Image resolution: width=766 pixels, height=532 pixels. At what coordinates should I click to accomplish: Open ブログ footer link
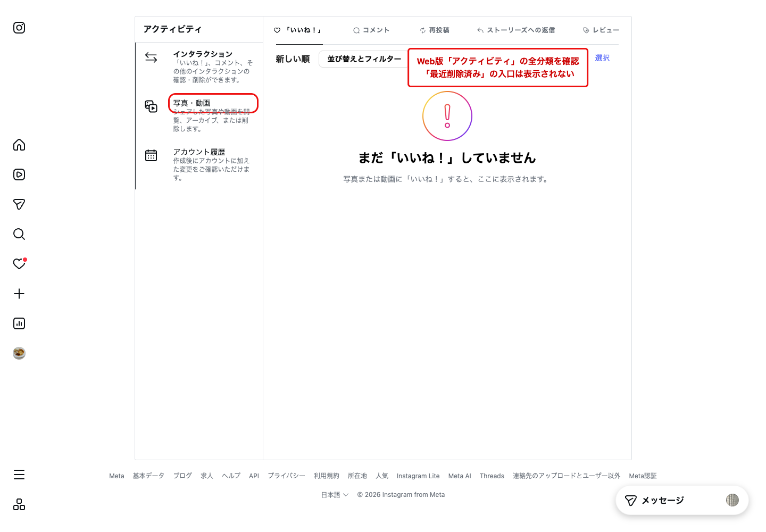point(182,476)
